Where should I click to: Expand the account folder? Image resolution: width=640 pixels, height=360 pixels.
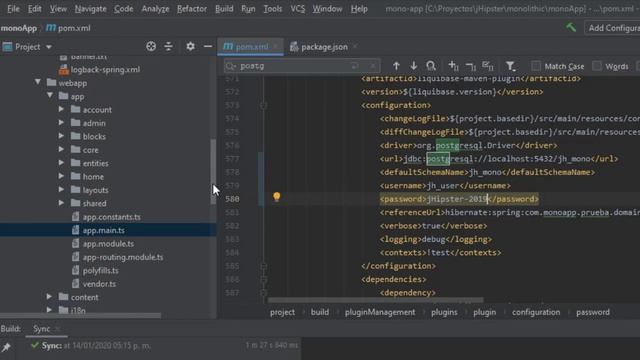(x=61, y=109)
